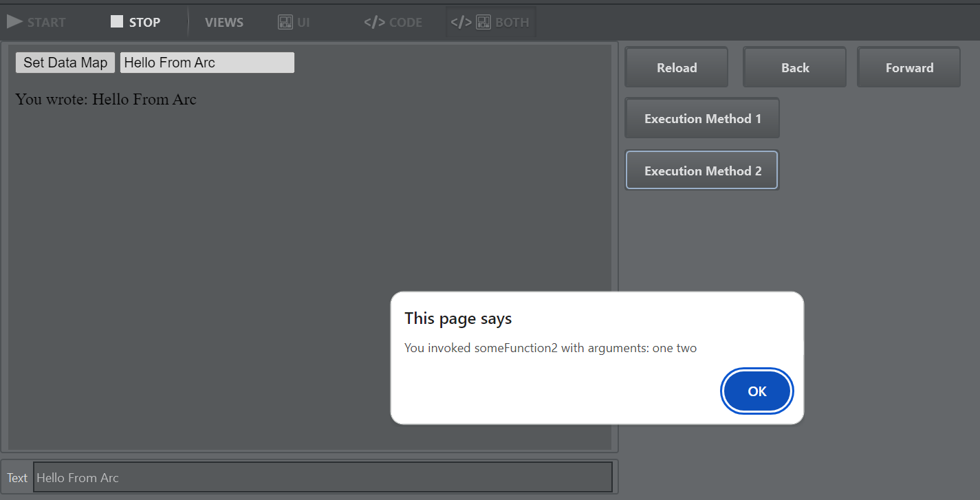Click the Hello From Arc web input

[207, 63]
